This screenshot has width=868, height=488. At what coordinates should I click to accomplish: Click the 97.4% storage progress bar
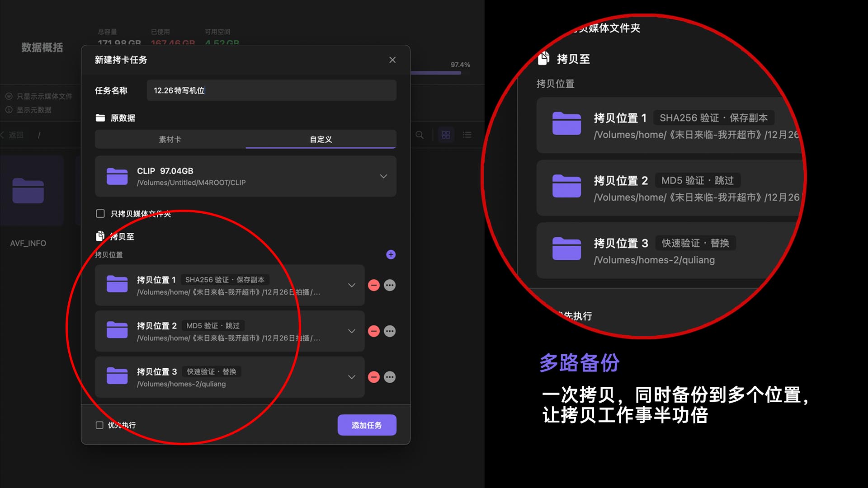435,72
